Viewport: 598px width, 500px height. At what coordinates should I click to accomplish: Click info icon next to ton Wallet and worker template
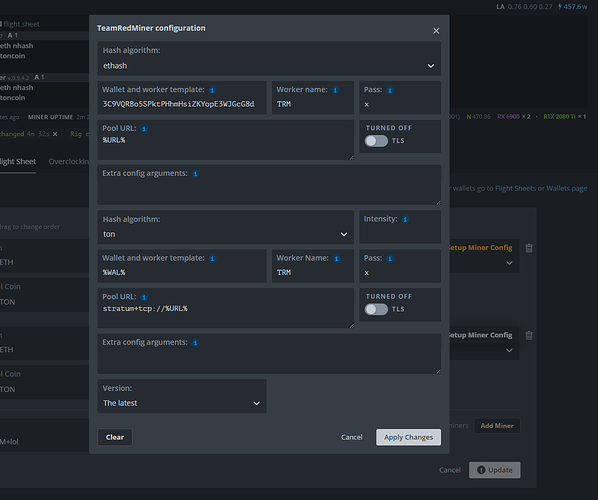pos(212,259)
